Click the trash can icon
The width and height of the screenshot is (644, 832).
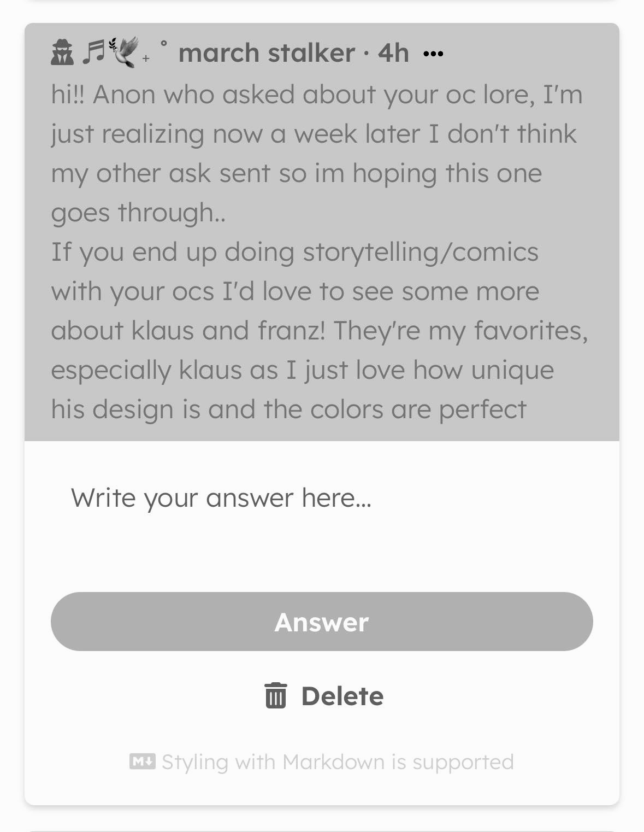[275, 695]
